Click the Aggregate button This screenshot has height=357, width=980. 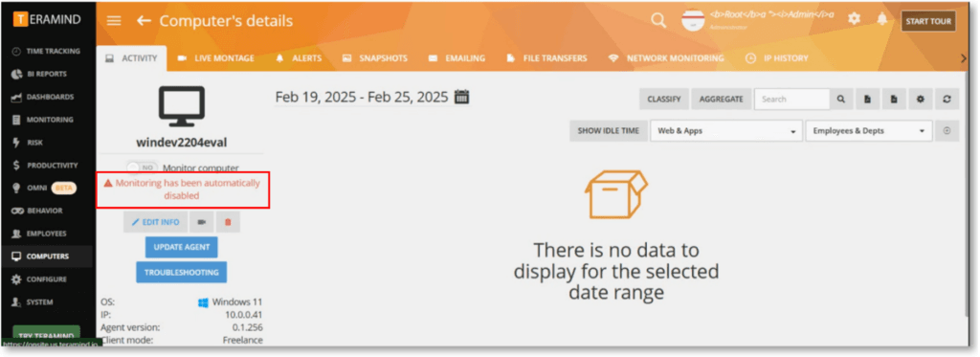click(722, 99)
